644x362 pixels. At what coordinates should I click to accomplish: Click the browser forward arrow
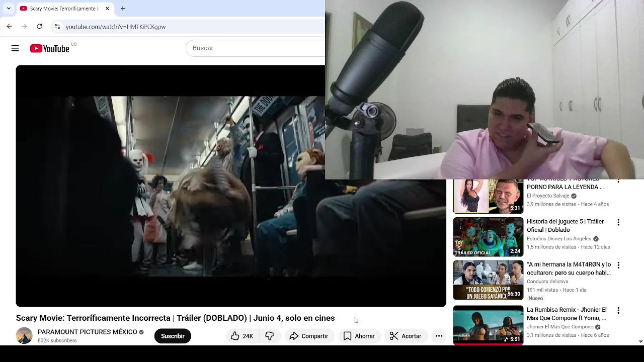tap(24, 26)
